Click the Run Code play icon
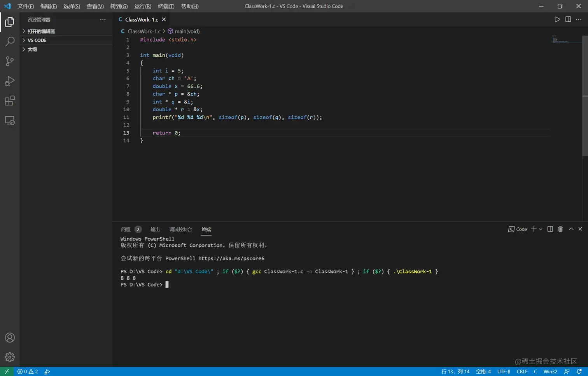The width and height of the screenshot is (588, 376). pyautogui.click(x=557, y=19)
